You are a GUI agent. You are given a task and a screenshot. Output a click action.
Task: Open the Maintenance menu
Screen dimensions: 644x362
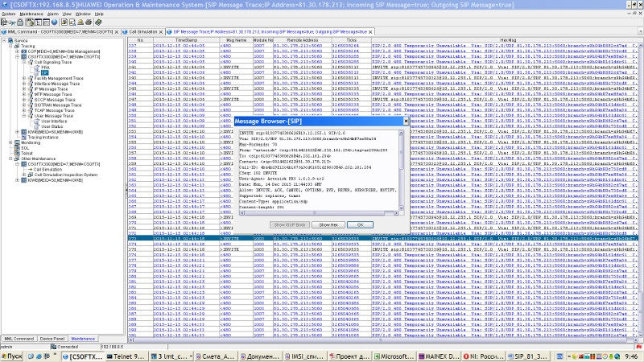pos(32,14)
